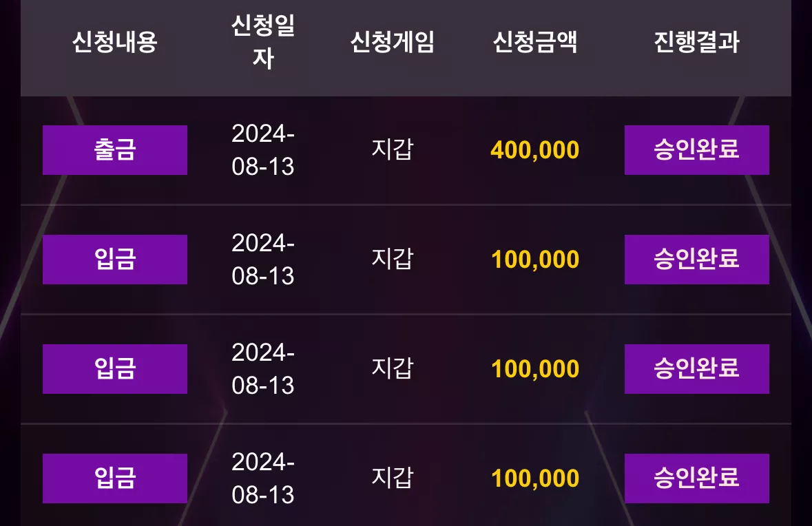Click 승인완료 in the 출금 row
This screenshot has width=812, height=526.
(696, 150)
